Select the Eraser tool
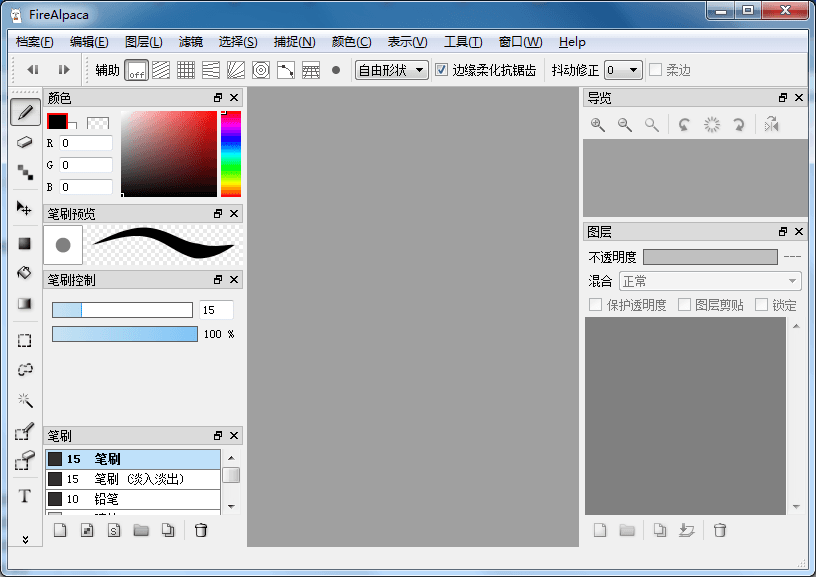816x577 pixels. pyautogui.click(x=25, y=142)
